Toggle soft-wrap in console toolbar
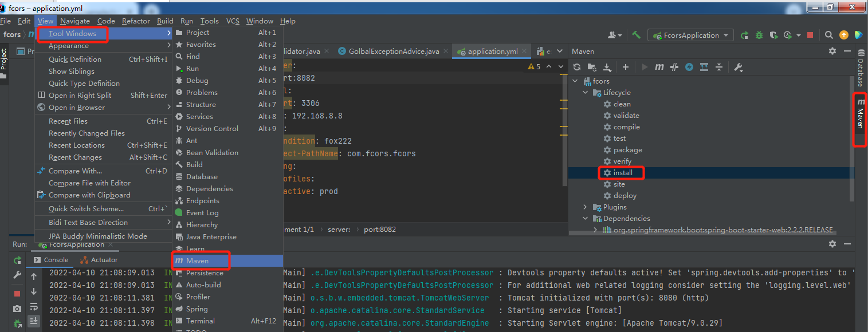The width and height of the screenshot is (868, 332). 34,307
